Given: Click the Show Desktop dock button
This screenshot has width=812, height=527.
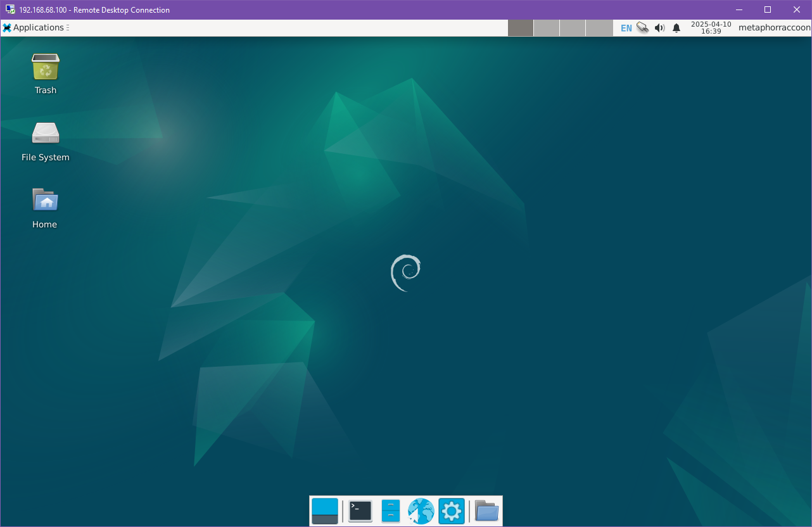Looking at the screenshot, I should [x=325, y=511].
